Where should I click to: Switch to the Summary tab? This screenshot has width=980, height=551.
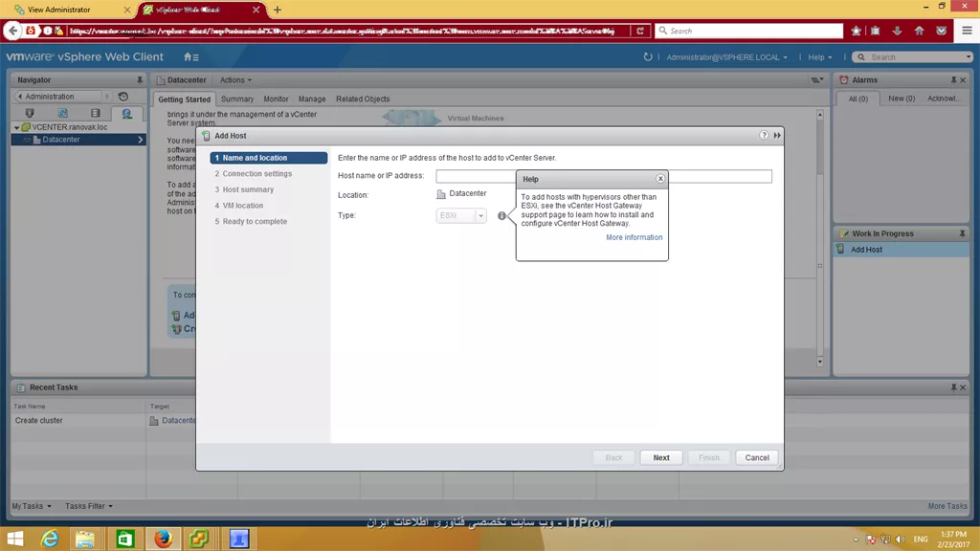point(237,99)
